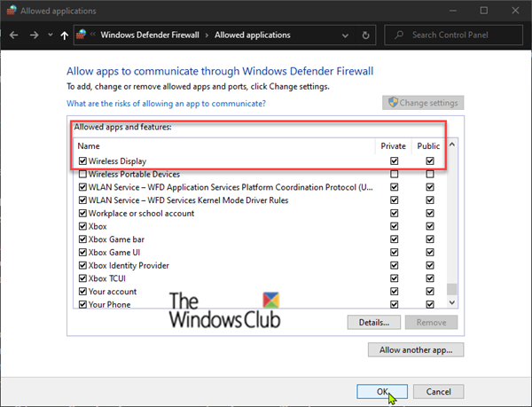Enable the Wireless Portable Devices checkbox
The image size is (532, 407).
[x=82, y=175]
